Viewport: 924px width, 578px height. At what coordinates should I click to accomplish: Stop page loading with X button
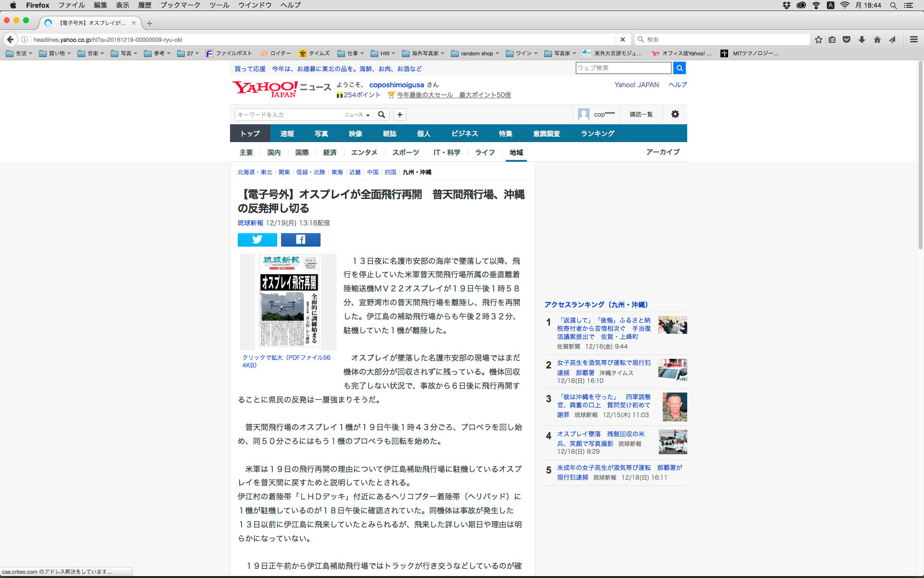tap(622, 39)
